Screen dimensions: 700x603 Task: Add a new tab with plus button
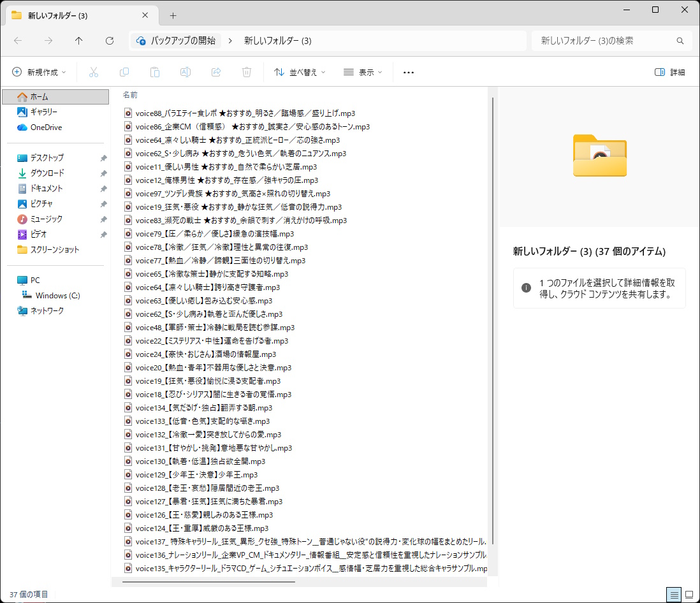coord(173,15)
